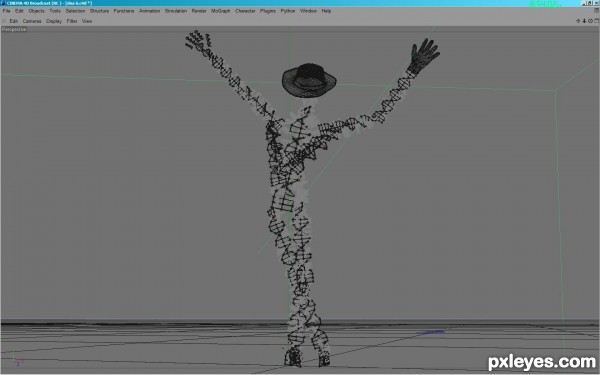Click the toggle active view icon
The image size is (600, 375).
pos(597,21)
